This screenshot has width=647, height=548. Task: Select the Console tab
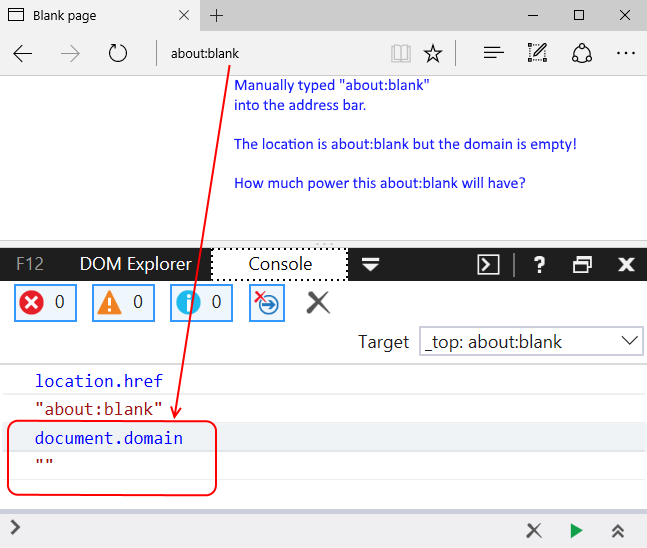(x=280, y=264)
